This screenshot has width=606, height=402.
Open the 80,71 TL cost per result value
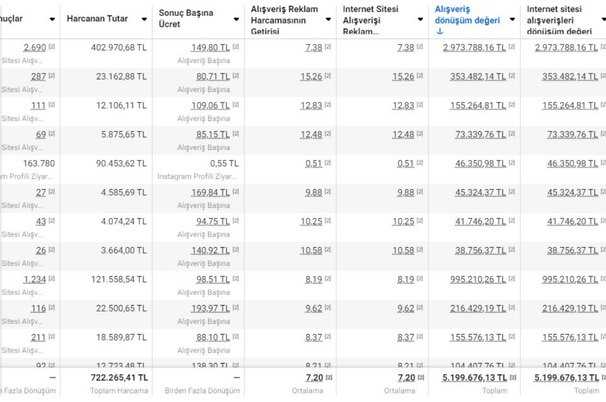point(210,76)
